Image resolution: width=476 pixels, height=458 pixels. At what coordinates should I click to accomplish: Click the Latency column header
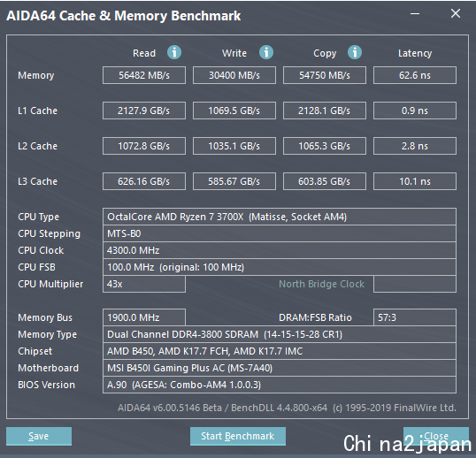[x=415, y=54]
